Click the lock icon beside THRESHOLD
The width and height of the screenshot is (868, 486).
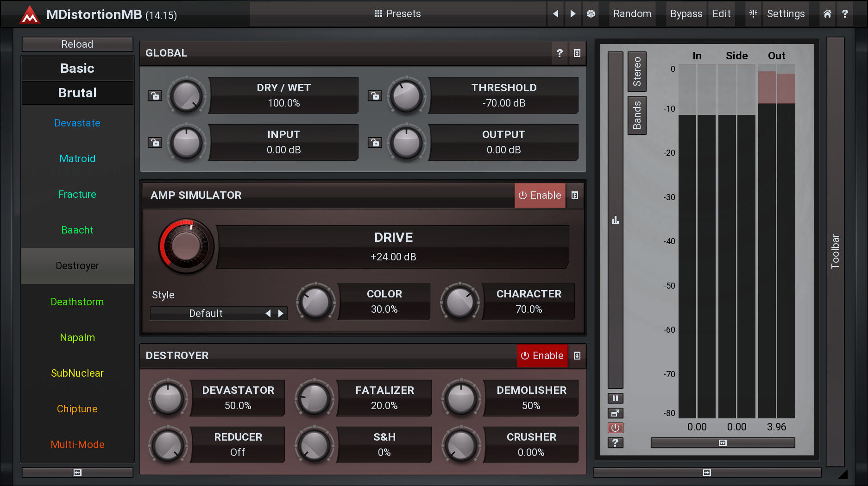(375, 96)
